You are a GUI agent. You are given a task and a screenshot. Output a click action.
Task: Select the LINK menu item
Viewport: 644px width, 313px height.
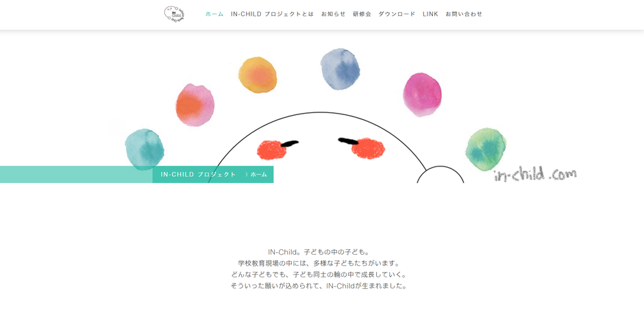430,14
